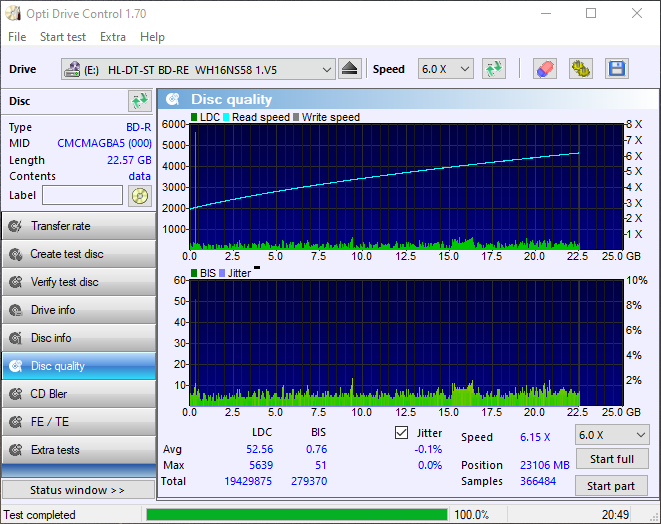Expand the Drive selection dropdown
The image size is (661, 524).
pos(326,69)
